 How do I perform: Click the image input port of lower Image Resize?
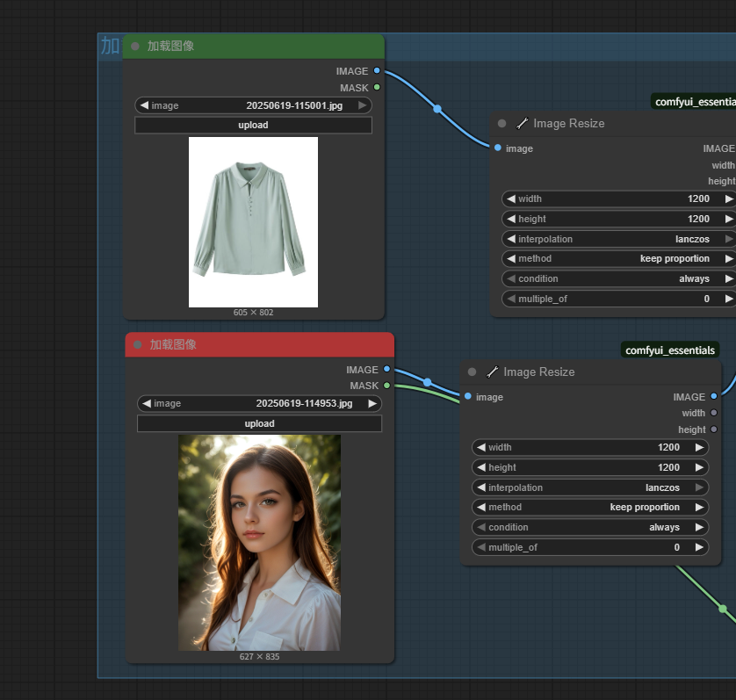pyautogui.click(x=468, y=396)
